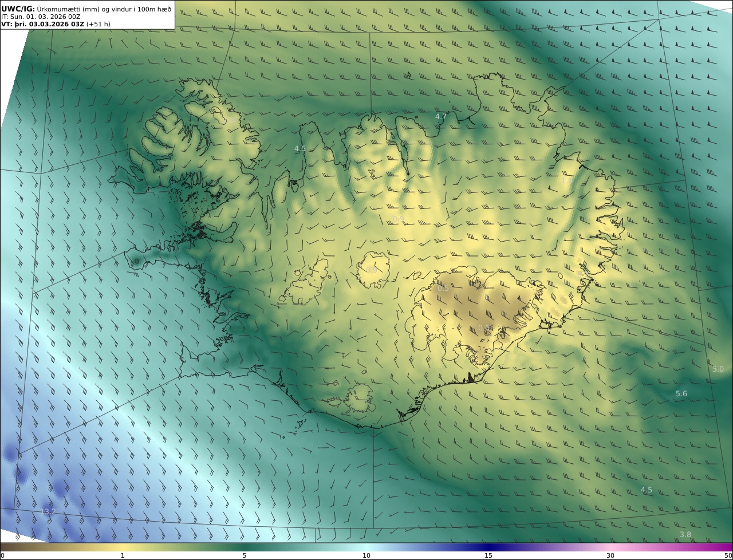Click the "IT: Sun. 01. 03. 2026 00Z" line
Screen dimensions: 733x560
[41, 17]
